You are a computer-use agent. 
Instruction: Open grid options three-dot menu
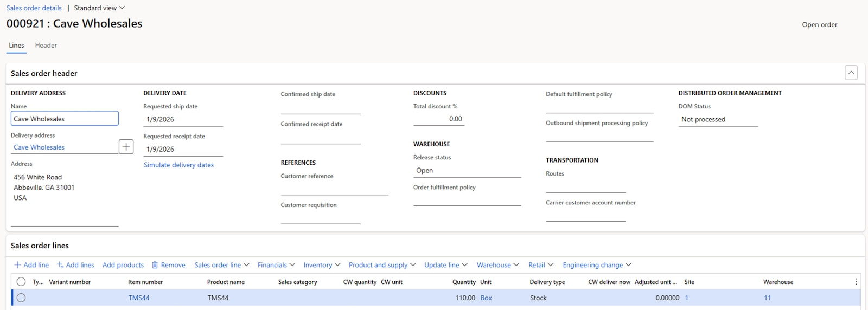point(856,282)
